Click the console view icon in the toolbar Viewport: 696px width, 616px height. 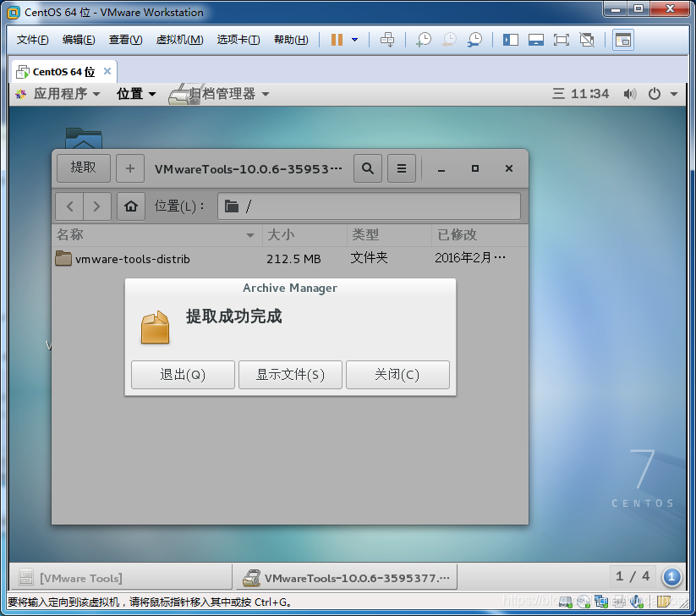click(x=622, y=40)
